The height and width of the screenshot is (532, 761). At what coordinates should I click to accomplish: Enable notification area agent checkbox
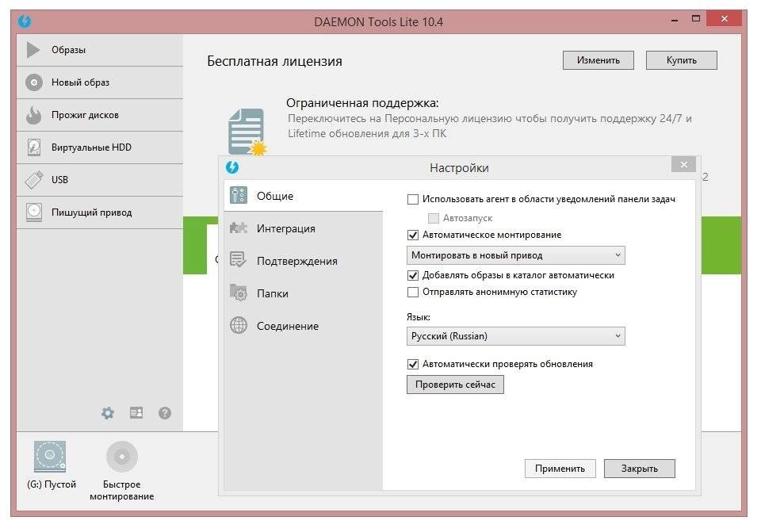(x=413, y=200)
